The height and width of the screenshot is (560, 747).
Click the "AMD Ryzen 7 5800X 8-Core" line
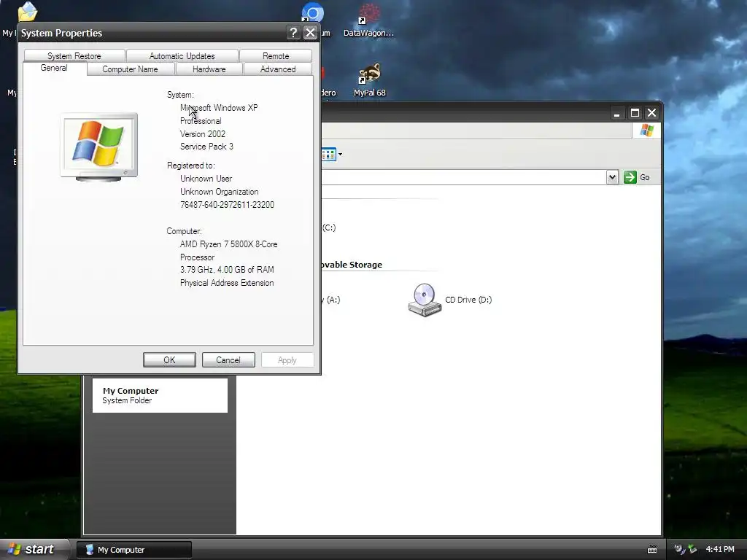pyautogui.click(x=228, y=244)
